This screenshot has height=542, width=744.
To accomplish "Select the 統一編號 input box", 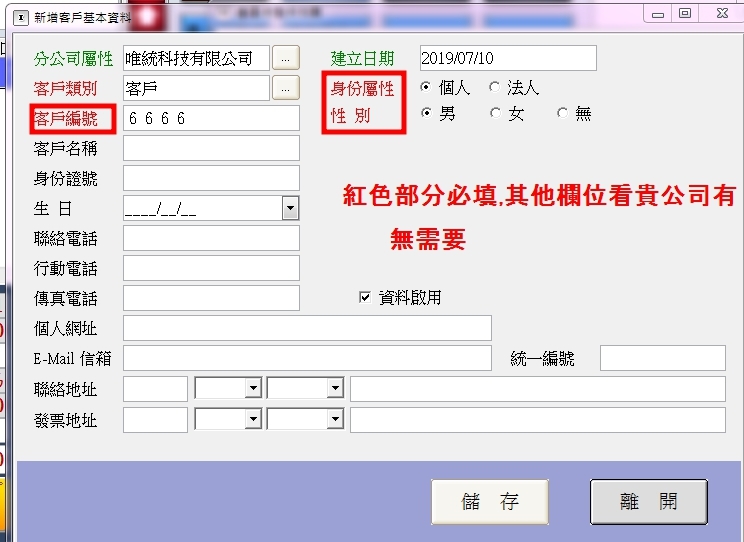I will (x=662, y=358).
